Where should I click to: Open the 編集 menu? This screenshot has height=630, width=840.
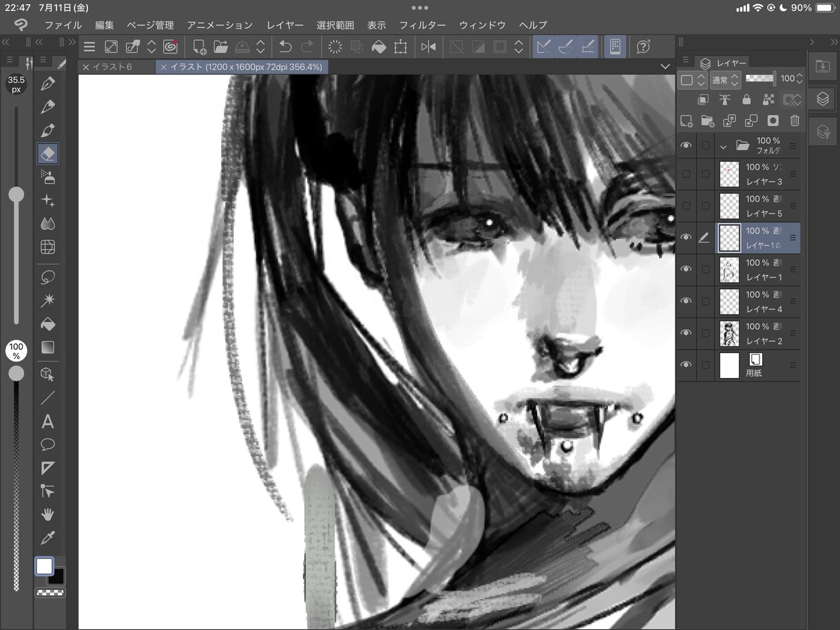[104, 25]
